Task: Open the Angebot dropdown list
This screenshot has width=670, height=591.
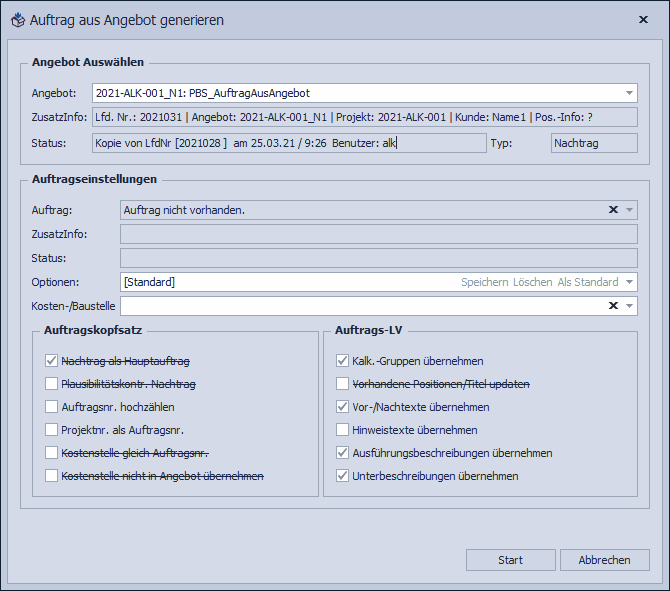Action: pos(629,93)
